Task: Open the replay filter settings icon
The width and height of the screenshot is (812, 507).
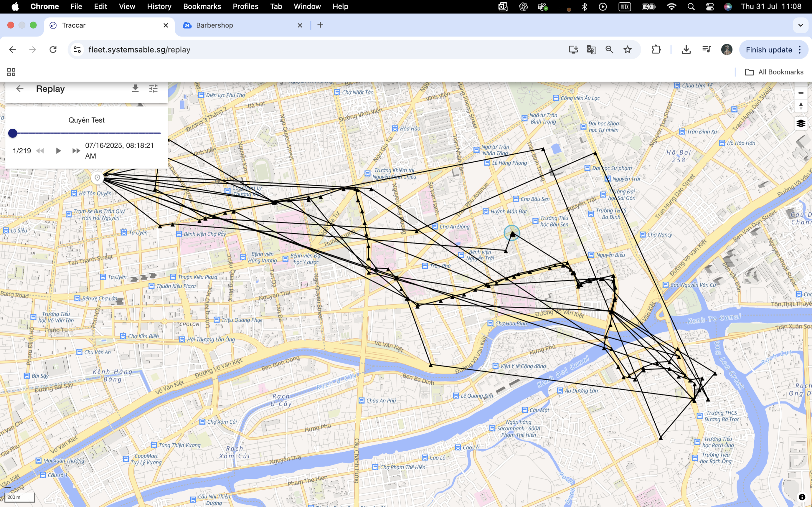Action: pyautogui.click(x=153, y=88)
